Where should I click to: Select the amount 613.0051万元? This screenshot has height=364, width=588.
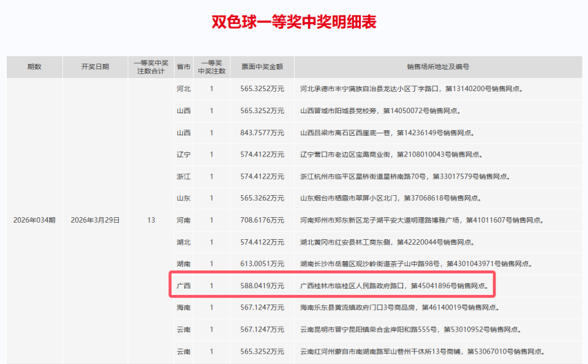pos(262,264)
